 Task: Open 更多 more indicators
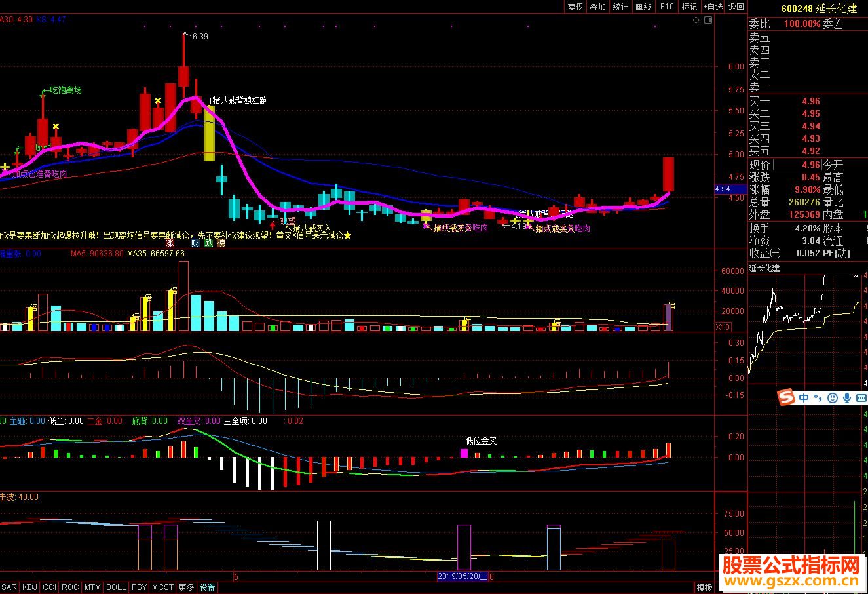pos(187,587)
